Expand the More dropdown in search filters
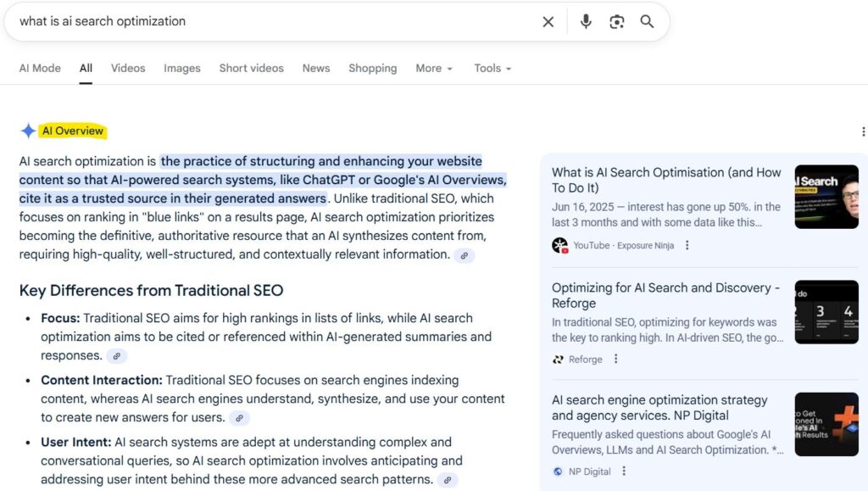 pos(434,69)
